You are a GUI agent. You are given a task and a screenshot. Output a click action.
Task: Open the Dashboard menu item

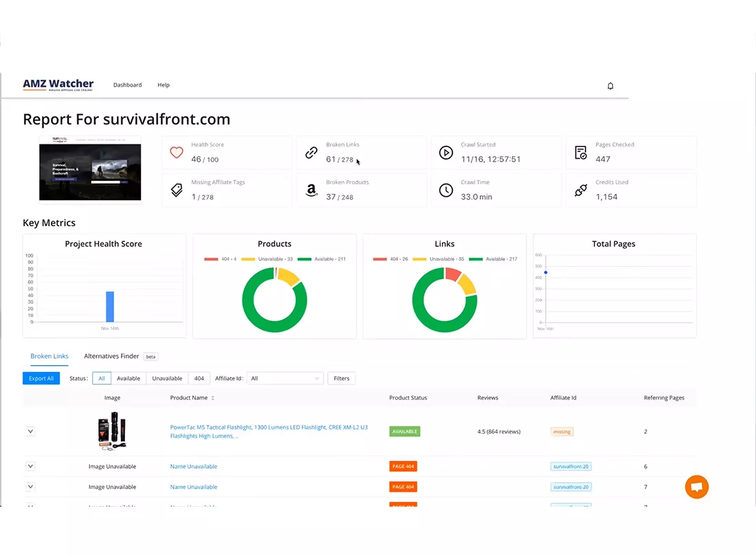click(x=127, y=85)
